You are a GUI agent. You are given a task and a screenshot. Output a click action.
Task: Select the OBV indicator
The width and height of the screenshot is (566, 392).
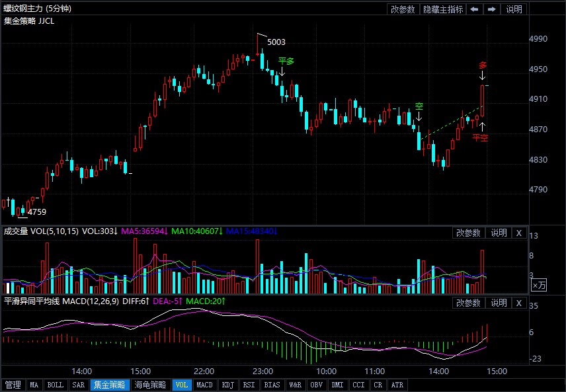pos(318,384)
